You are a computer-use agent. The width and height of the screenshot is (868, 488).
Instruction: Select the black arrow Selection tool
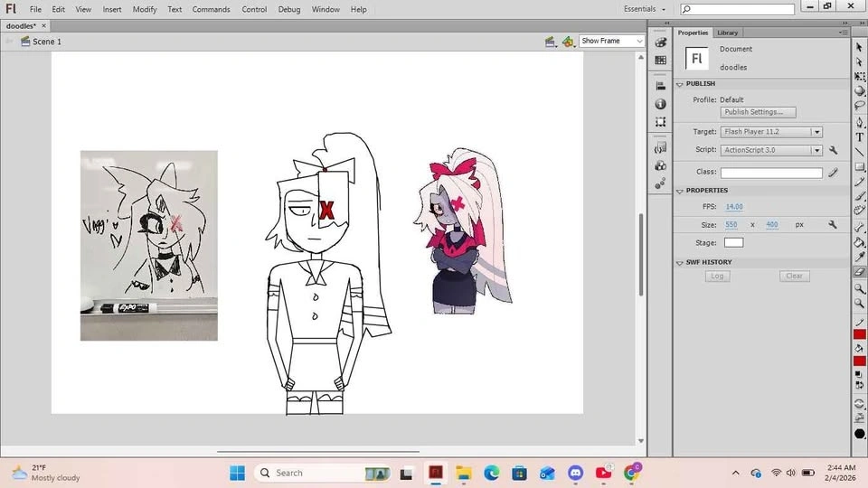(860, 47)
